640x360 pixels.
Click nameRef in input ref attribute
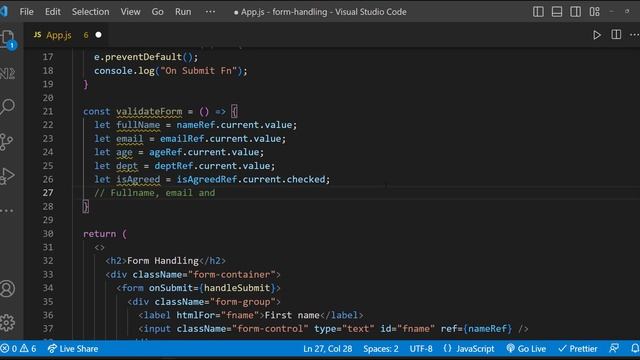click(x=488, y=329)
